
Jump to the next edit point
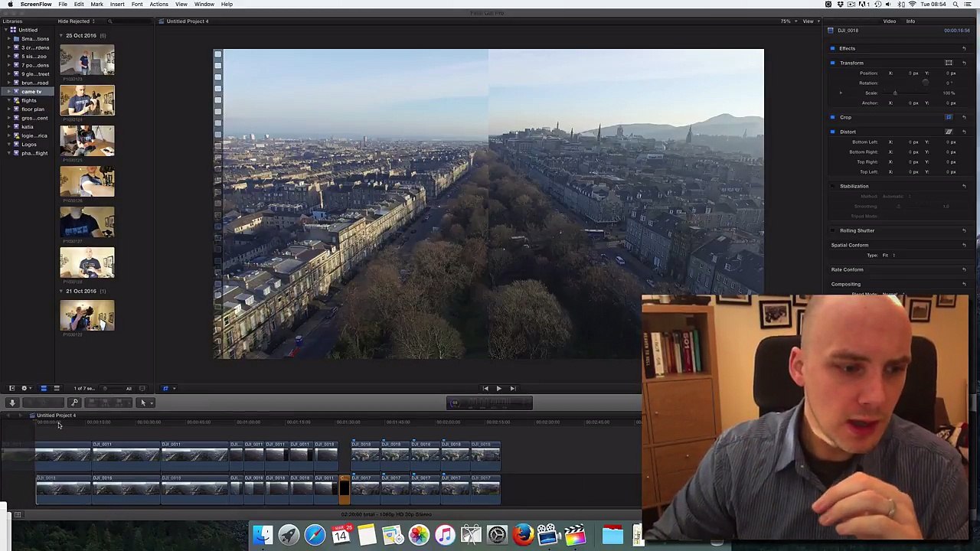[512, 388]
